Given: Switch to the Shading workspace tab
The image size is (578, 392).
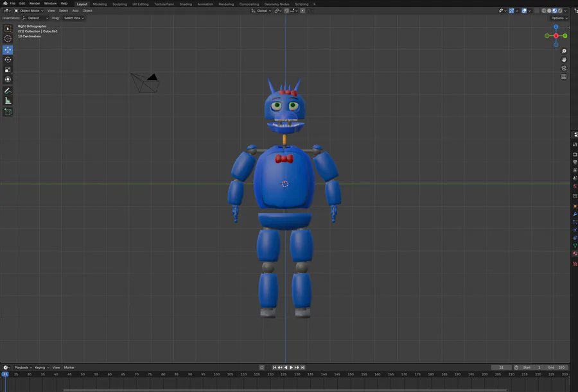Looking at the screenshot, I should [x=186, y=4].
